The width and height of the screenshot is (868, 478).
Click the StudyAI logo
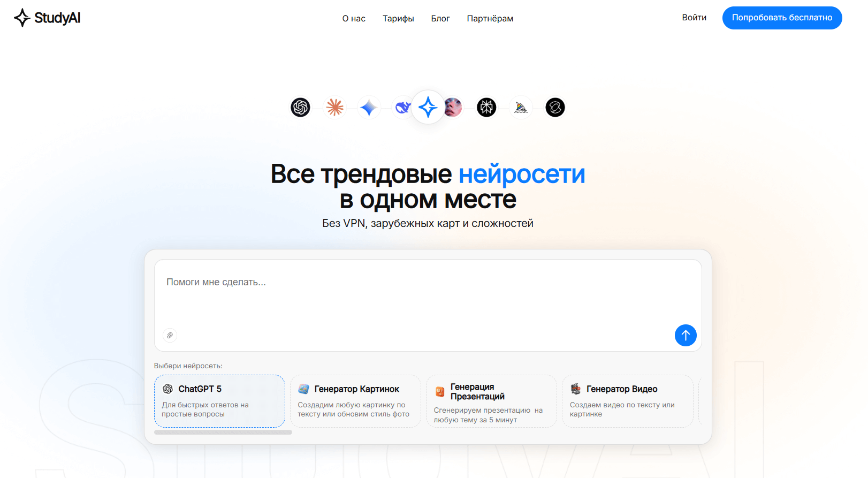coord(47,18)
